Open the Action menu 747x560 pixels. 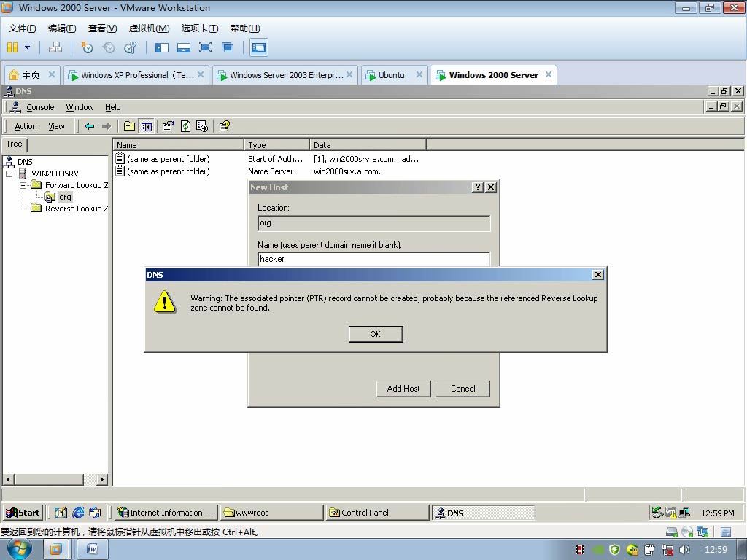26,126
